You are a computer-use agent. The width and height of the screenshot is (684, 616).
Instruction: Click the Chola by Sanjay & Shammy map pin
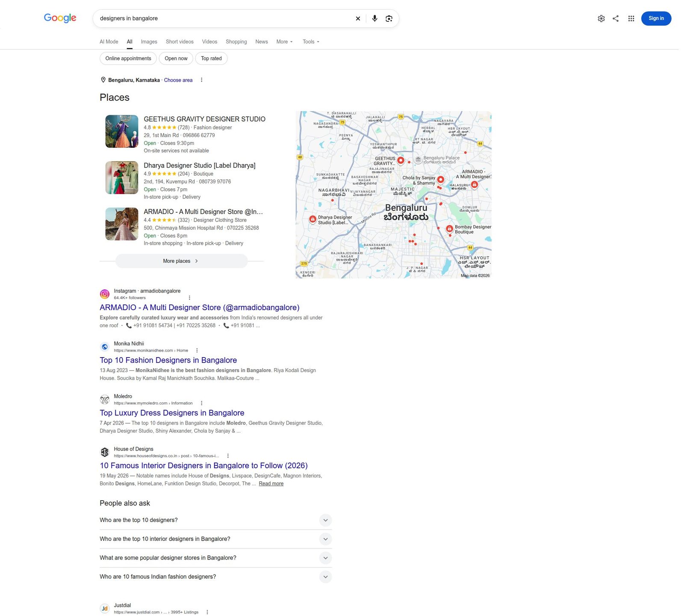441,179
